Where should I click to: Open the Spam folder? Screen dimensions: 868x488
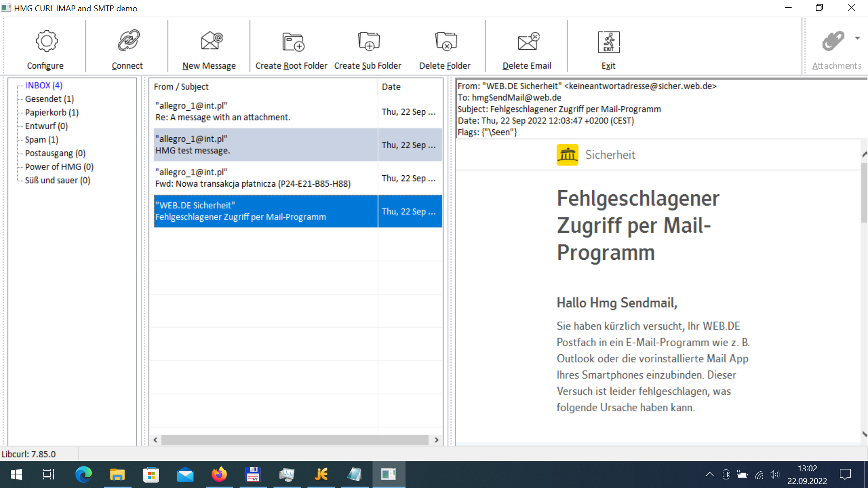pos(41,140)
